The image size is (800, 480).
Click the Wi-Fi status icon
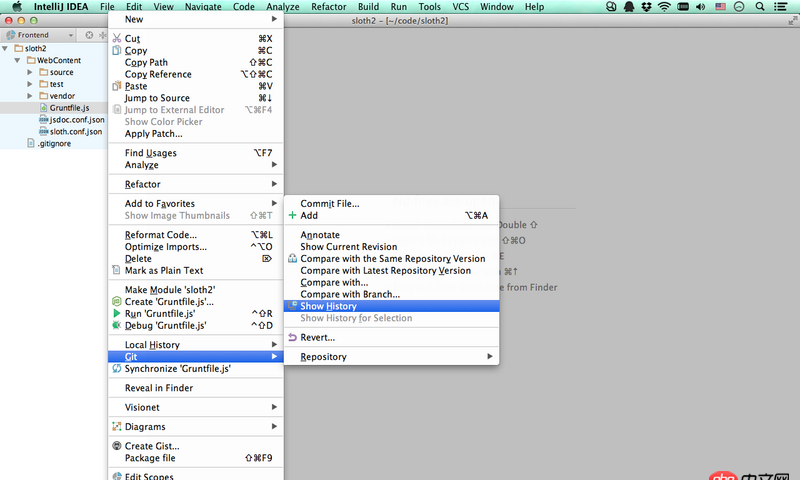click(664, 7)
